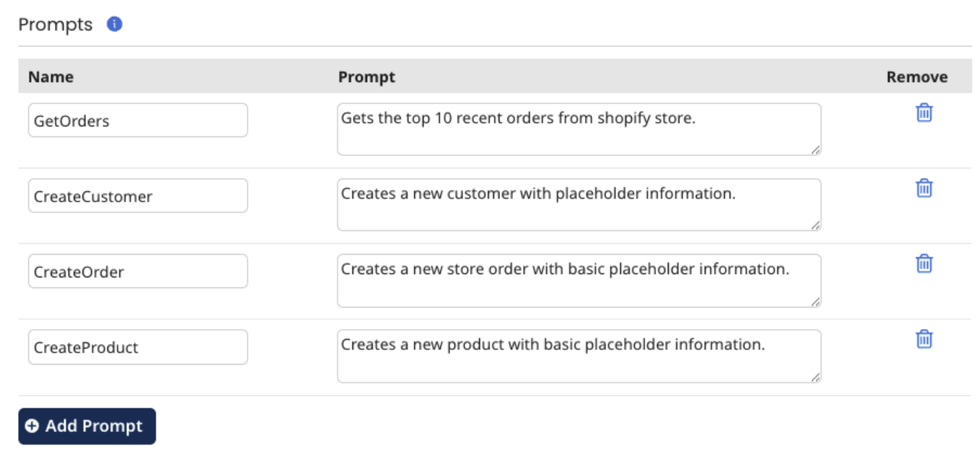Edit the CreateCustomer name input

pos(138,196)
